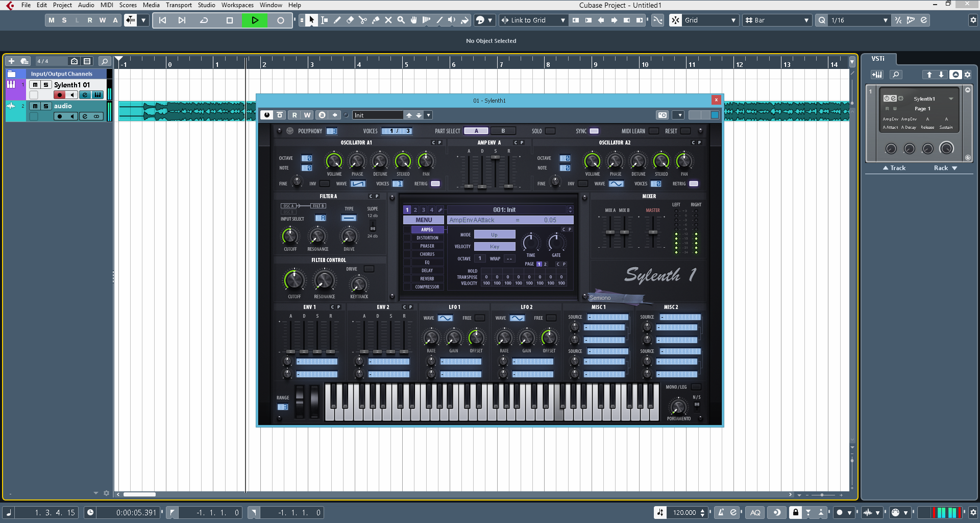Start playback with the green Play button
980x523 pixels.
255,20
